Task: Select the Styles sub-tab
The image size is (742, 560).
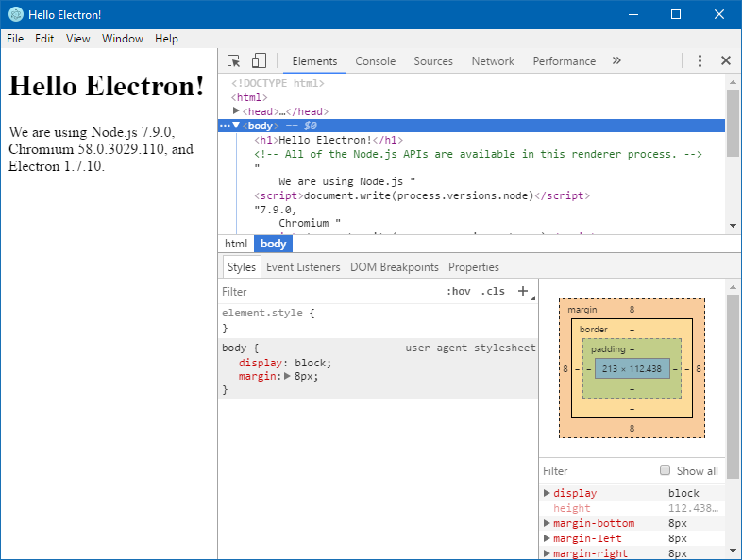Action: point(242,267)
